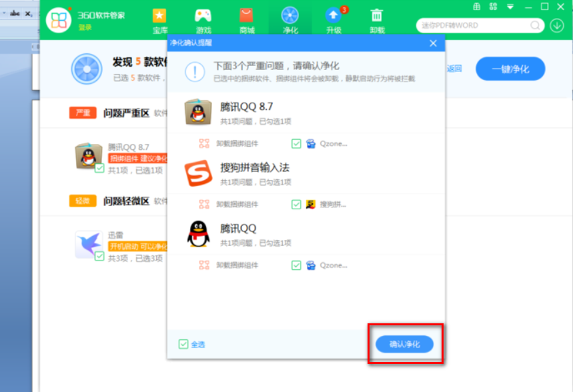Screen dimensions: 573x392
Task: Toggle the 迅雷 checkbox in background list
Action: (99, 256)
